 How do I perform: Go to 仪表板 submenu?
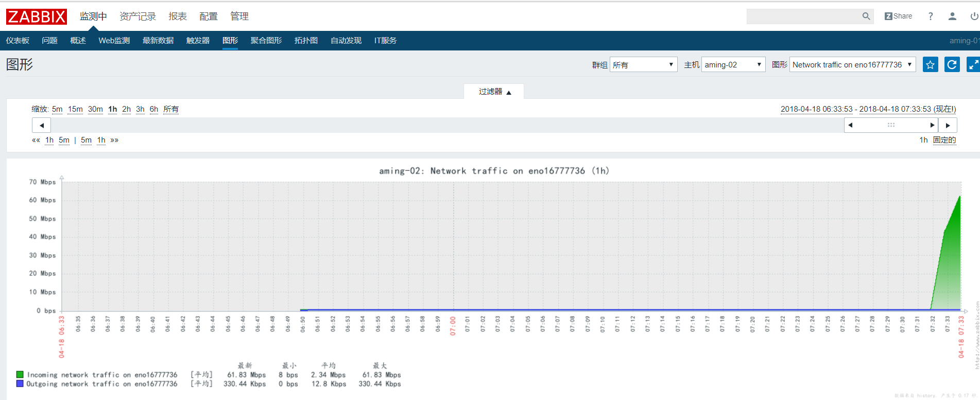tap(18, 40)
